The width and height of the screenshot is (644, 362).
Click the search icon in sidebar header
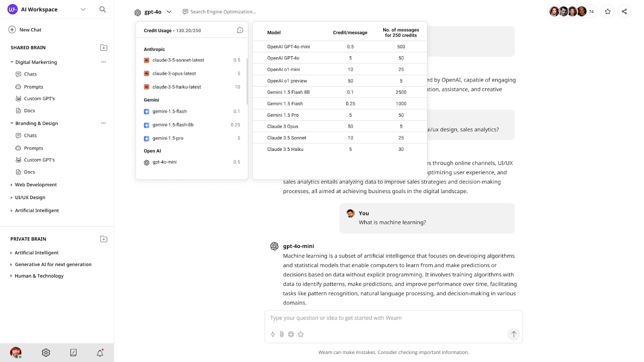(x=103, y=9)
